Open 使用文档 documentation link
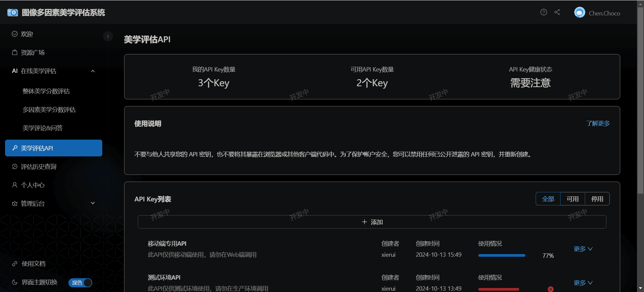Screen dimensions: 644x292 pos(33,264)
